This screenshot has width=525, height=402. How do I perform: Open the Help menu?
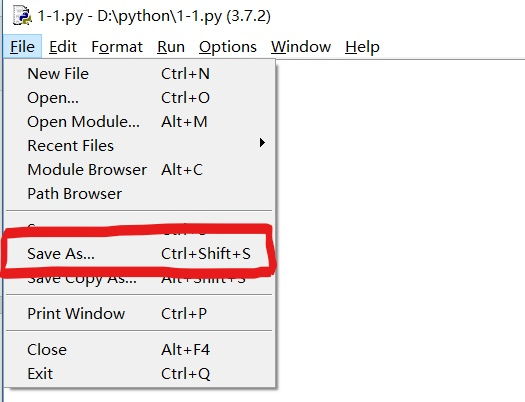[362, 47]
